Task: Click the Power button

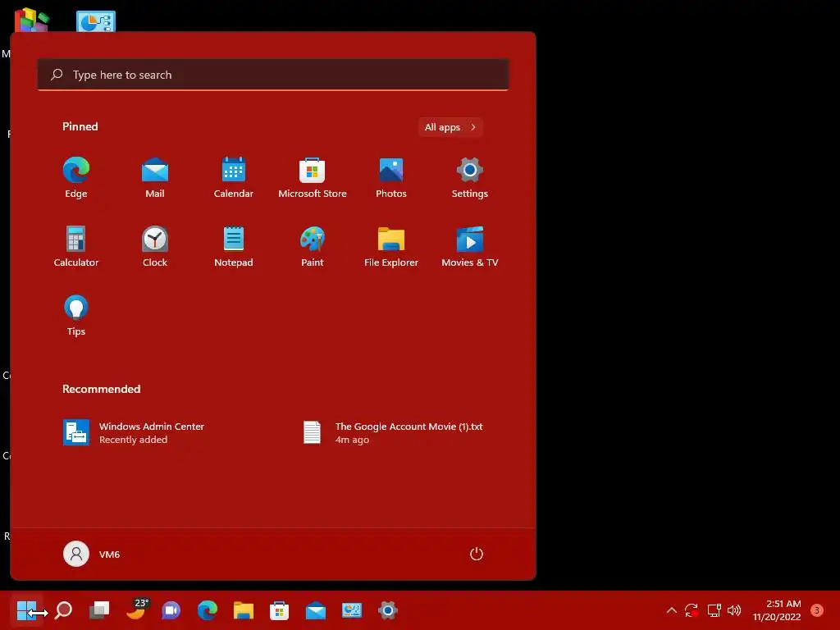Action: click(477, 554)
